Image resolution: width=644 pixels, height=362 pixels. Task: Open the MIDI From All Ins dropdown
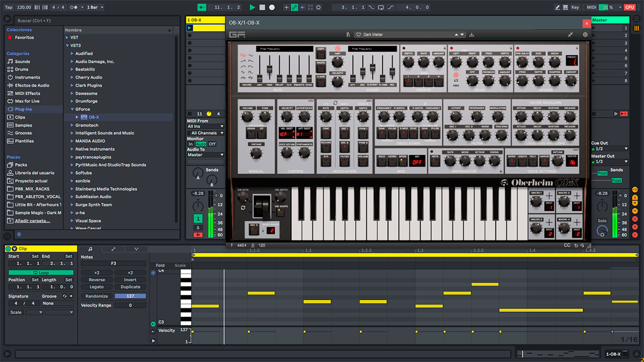(206, 127)
